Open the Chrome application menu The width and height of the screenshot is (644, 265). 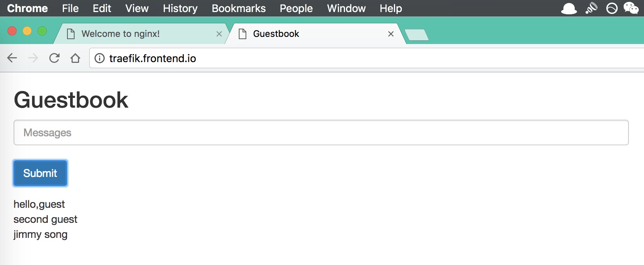(27, 8)
